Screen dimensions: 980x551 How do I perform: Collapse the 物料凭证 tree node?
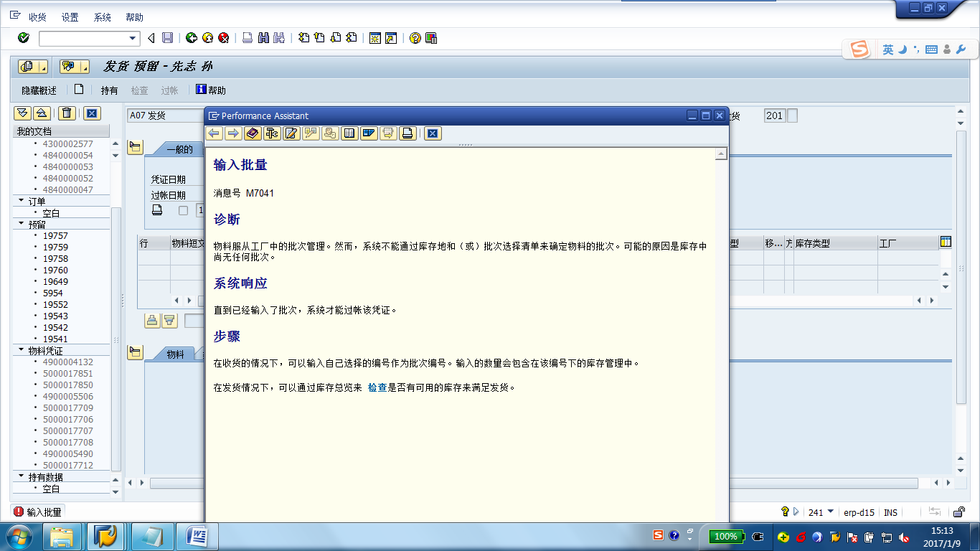pyautogui.click(x=21, y=351)
